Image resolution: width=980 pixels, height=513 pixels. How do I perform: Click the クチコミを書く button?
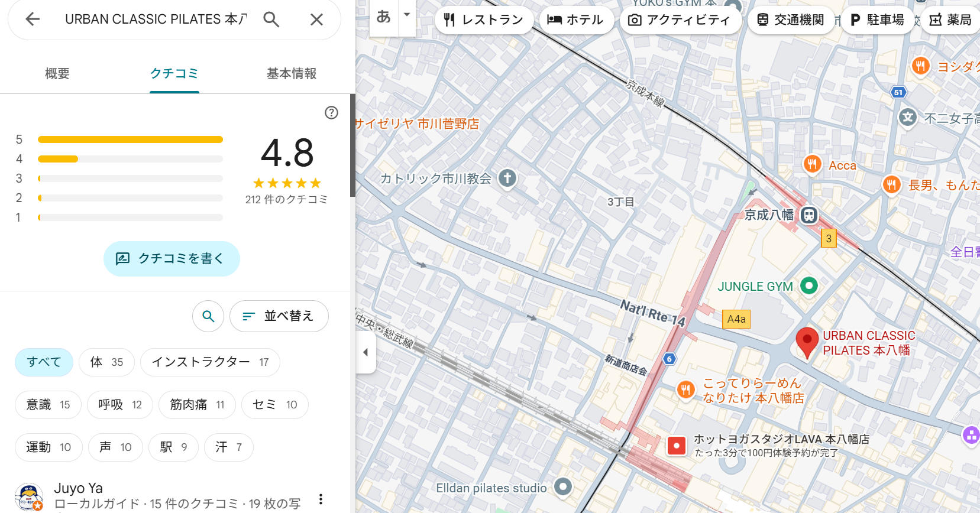172,259
